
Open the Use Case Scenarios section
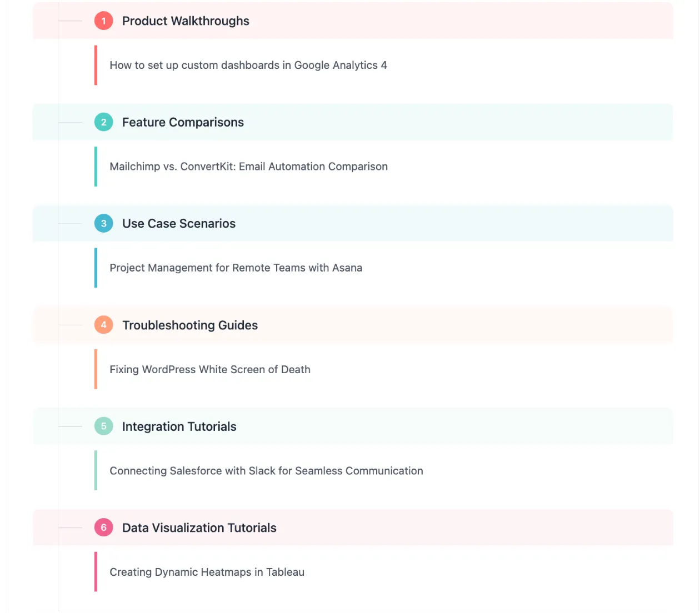pos(179,223)
